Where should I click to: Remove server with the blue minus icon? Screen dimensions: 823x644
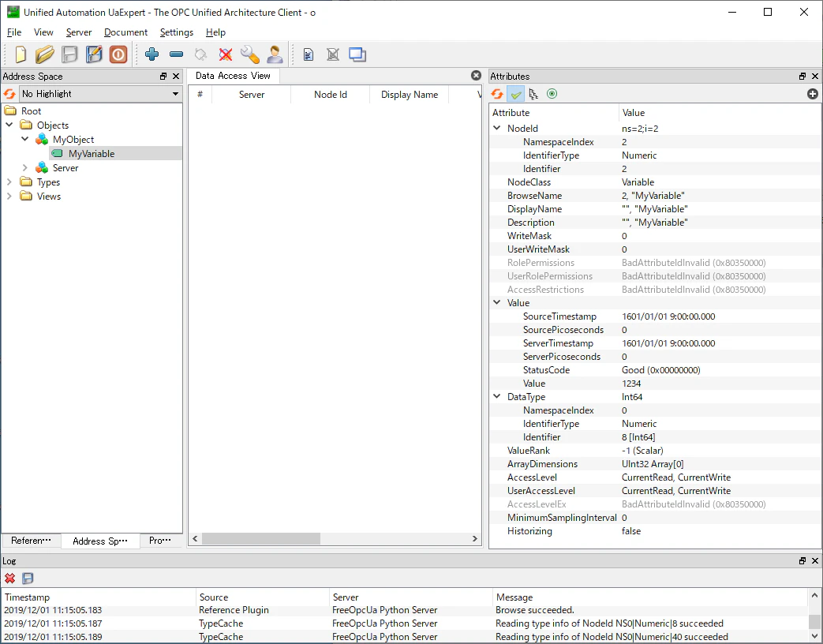[x=177, y=54]
